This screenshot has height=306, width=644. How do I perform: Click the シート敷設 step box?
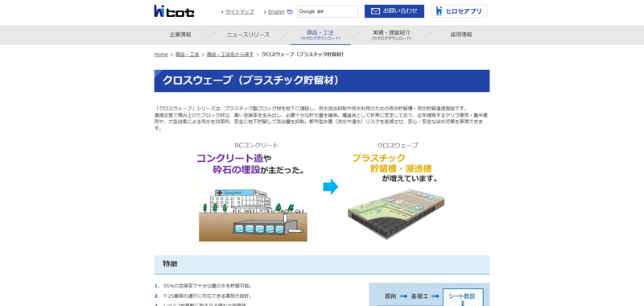coord(462,296)
